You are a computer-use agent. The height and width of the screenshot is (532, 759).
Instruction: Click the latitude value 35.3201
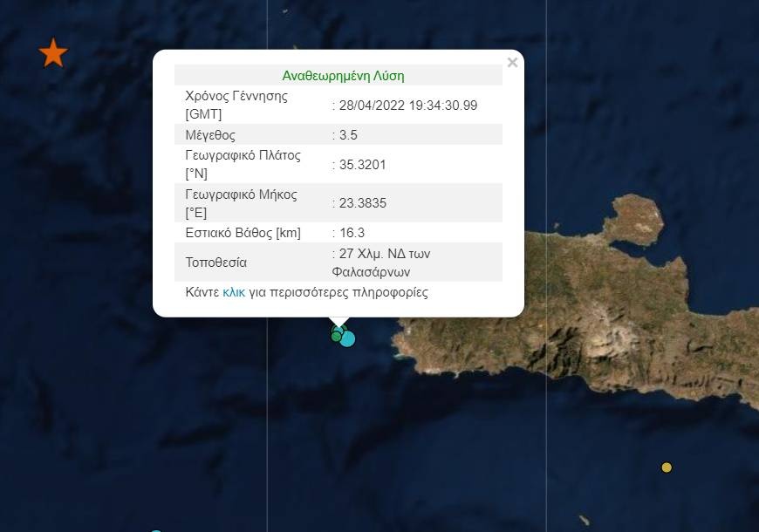[x=362, y=165]
